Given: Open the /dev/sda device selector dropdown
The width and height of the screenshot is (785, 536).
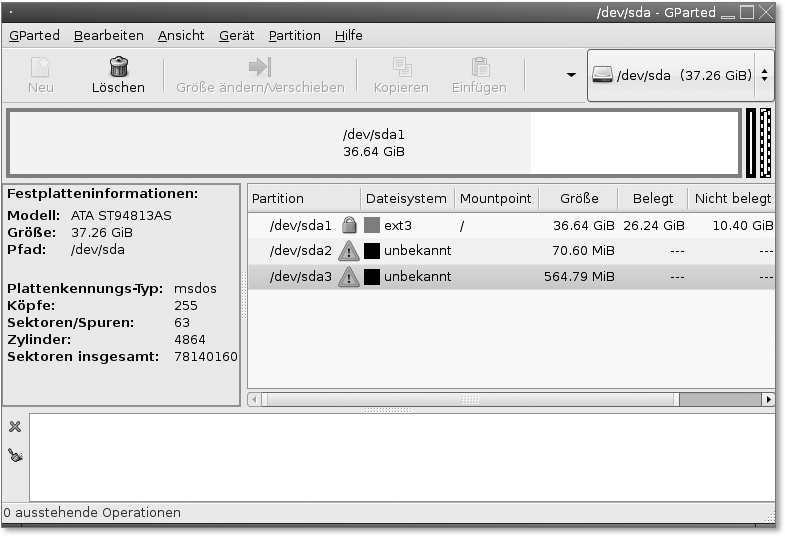Looking at the screenshot, I should tap(680, 76).
